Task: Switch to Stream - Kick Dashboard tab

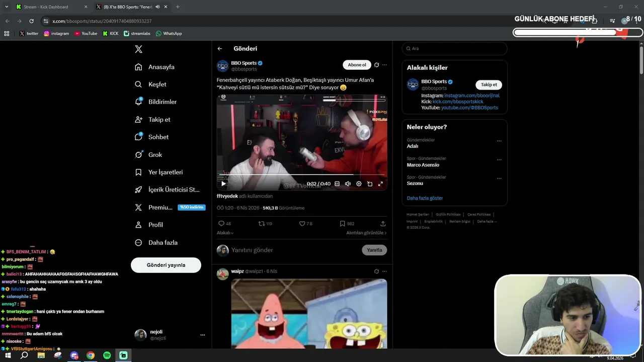Action: tap(50, 7)
